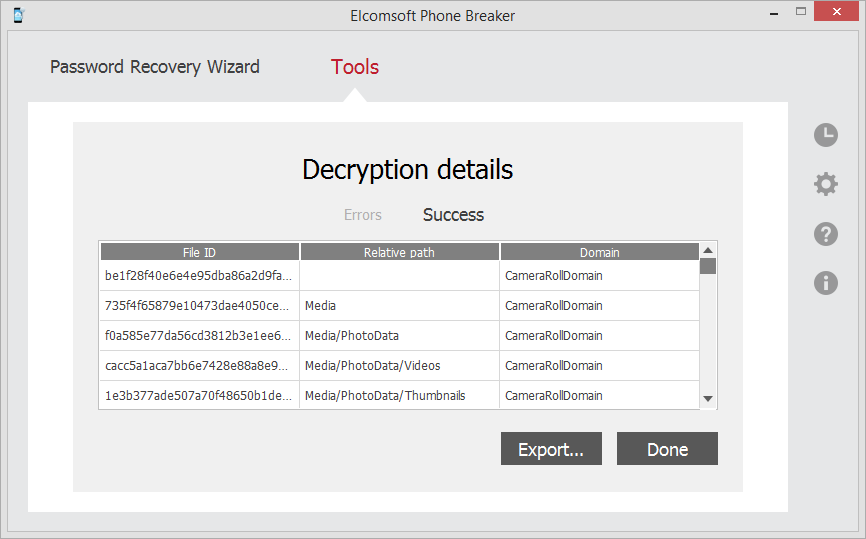Select file ID 735f4f65879e10473dae4050ce...
Viewport: 866px width, 539px height.
click(197, 305)
